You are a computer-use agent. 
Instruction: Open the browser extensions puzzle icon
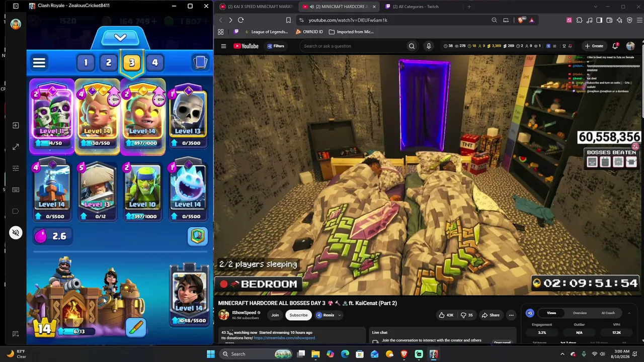click(579, 20)
